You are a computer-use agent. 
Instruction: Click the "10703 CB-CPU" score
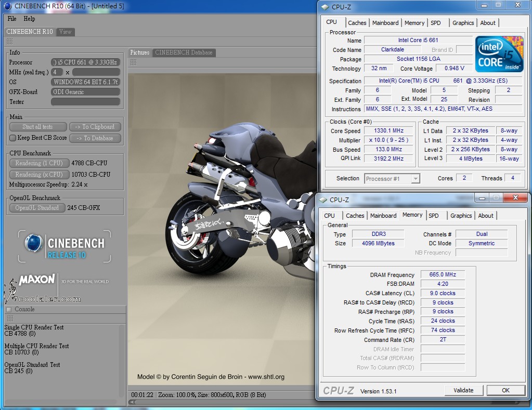[91, 175]
